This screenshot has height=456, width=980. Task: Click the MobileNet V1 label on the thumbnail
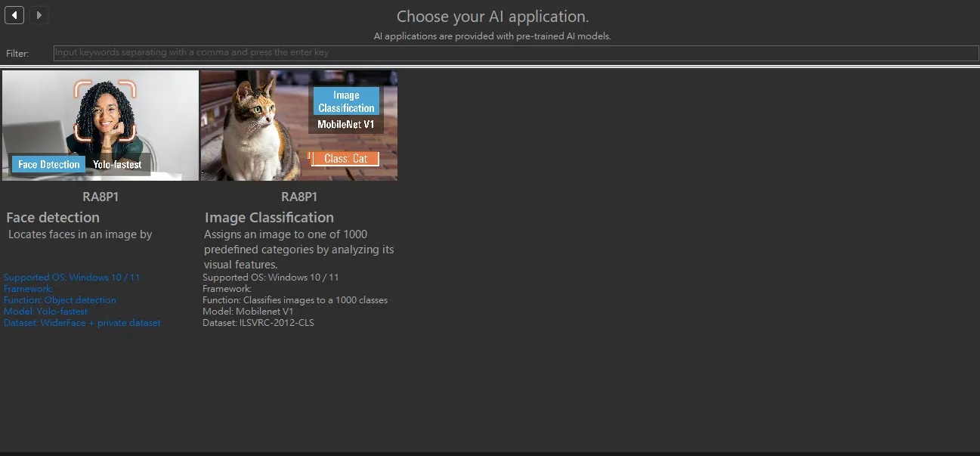point(346,124)
